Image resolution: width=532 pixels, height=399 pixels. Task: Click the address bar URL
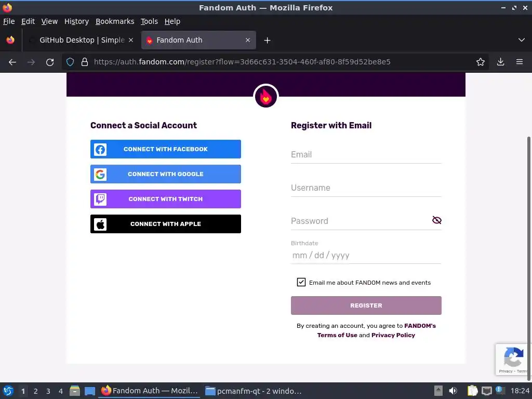(242, 62)
